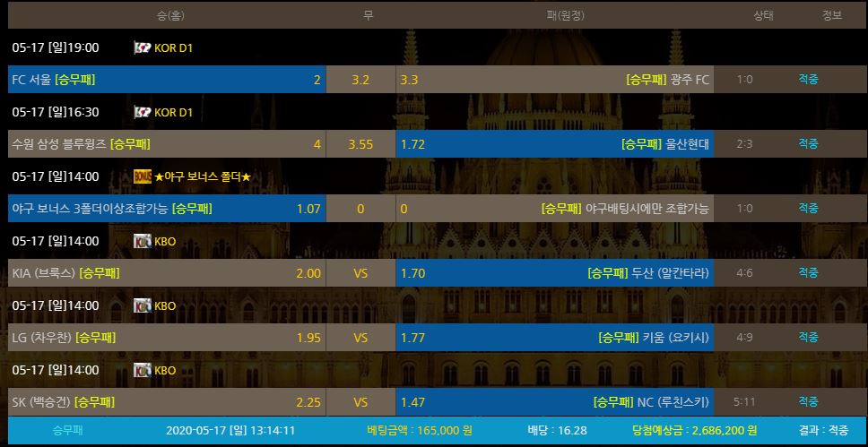Viewport: 868px width, 447px height.
Task: Click the 적중 link in the FC 서울 row
Action: coord(808,80)
